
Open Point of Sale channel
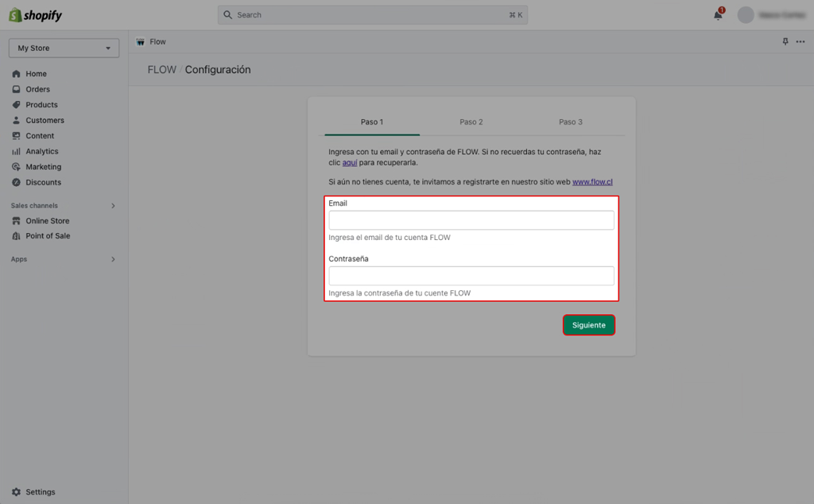pyautogui.click(x=48, y=236)
